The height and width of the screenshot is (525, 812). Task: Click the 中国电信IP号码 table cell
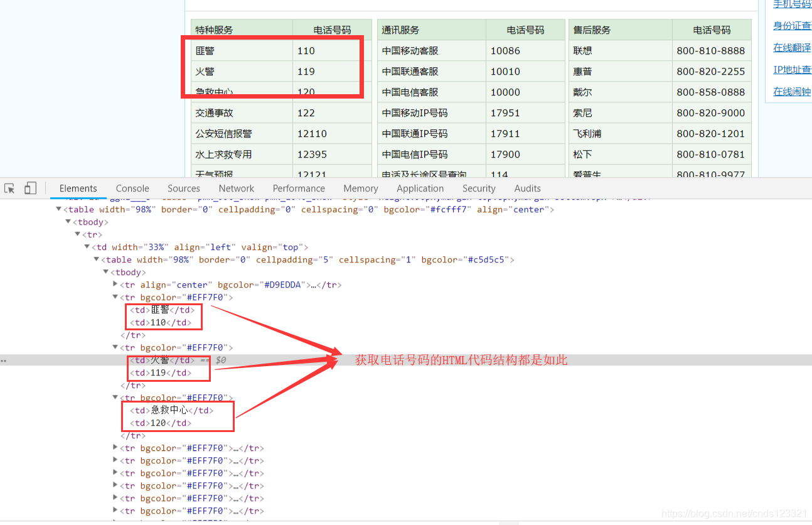[x=432, y=154]
